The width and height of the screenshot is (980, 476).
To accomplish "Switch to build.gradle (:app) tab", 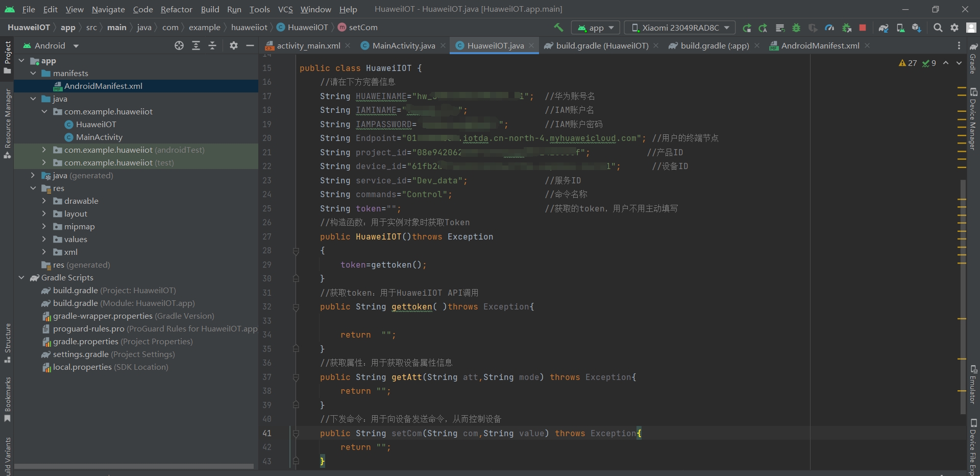I will [714, 45].
